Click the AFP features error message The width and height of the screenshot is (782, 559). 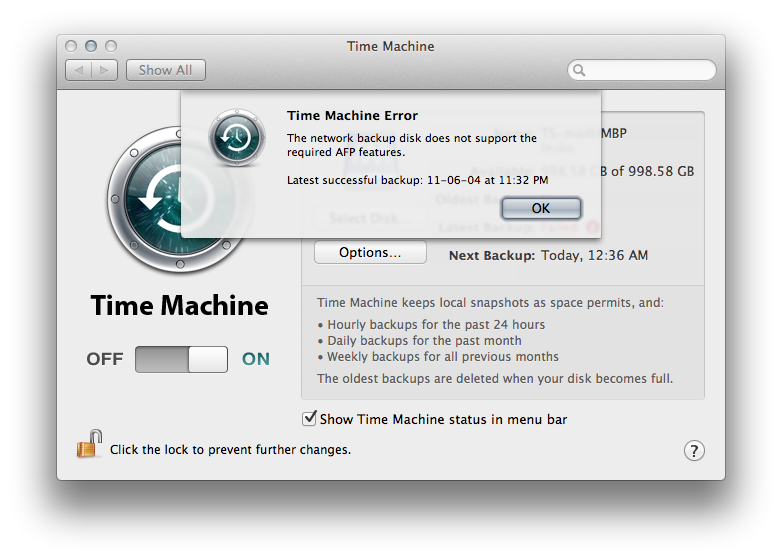[412, 145]
